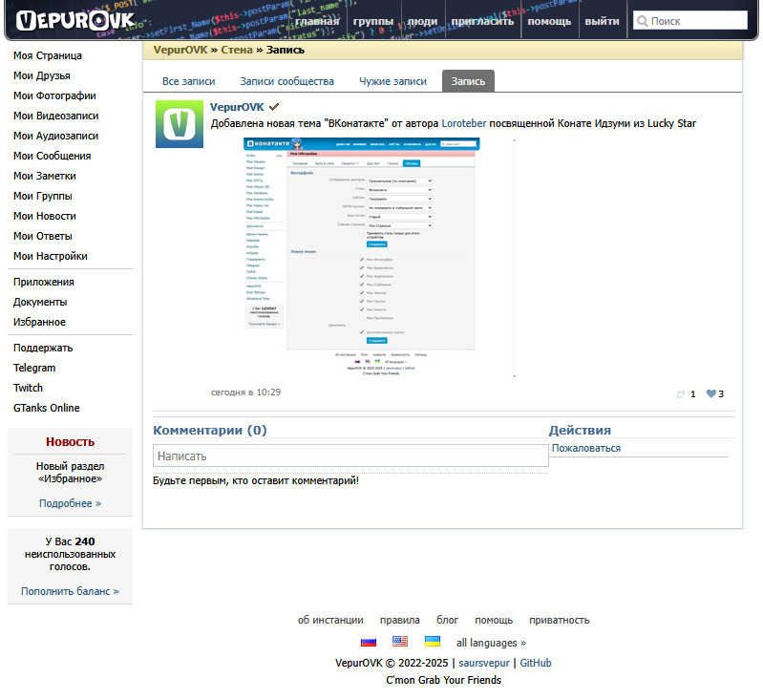Switch language with Russian flag
This screenshot has width=763, height=700.
[369, 642]
